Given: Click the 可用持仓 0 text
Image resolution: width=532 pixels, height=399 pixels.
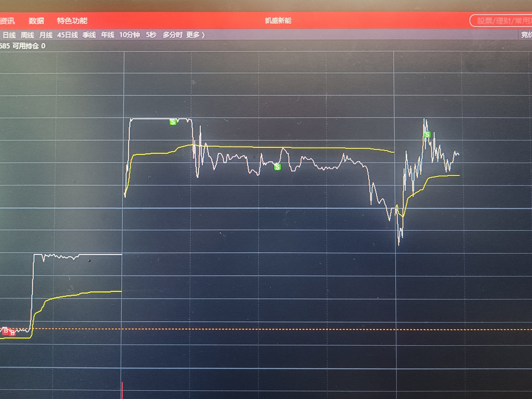Looking at the screenshot, I should coord(29,46).
